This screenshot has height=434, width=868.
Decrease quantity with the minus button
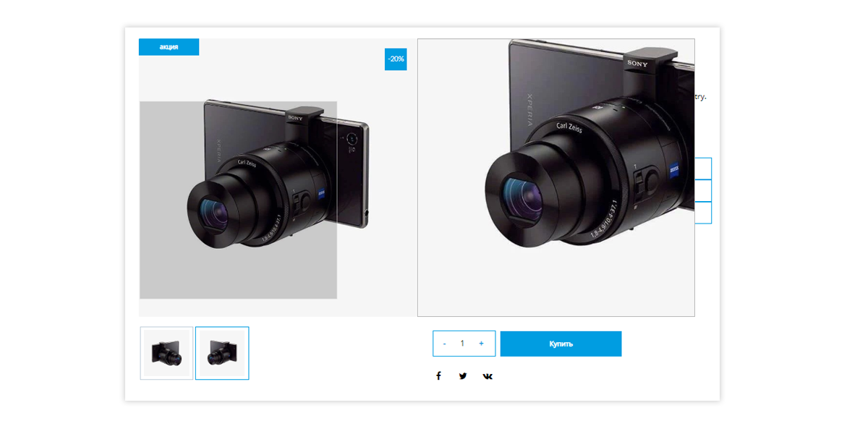444,344
